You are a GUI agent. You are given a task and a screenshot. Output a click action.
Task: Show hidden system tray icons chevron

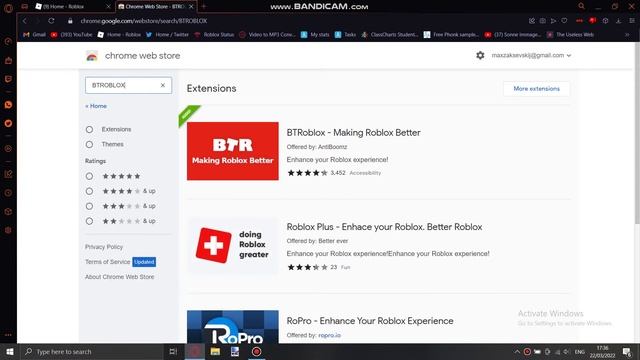517,351
